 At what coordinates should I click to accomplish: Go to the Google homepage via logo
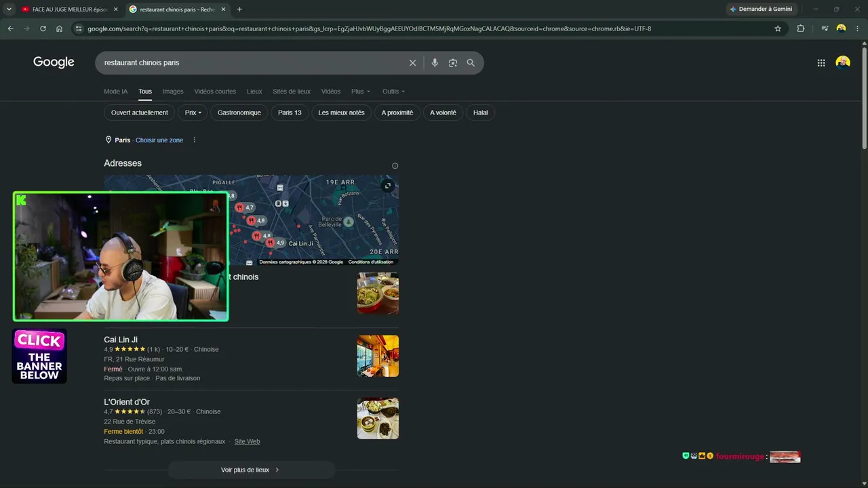tap(54, 62)
